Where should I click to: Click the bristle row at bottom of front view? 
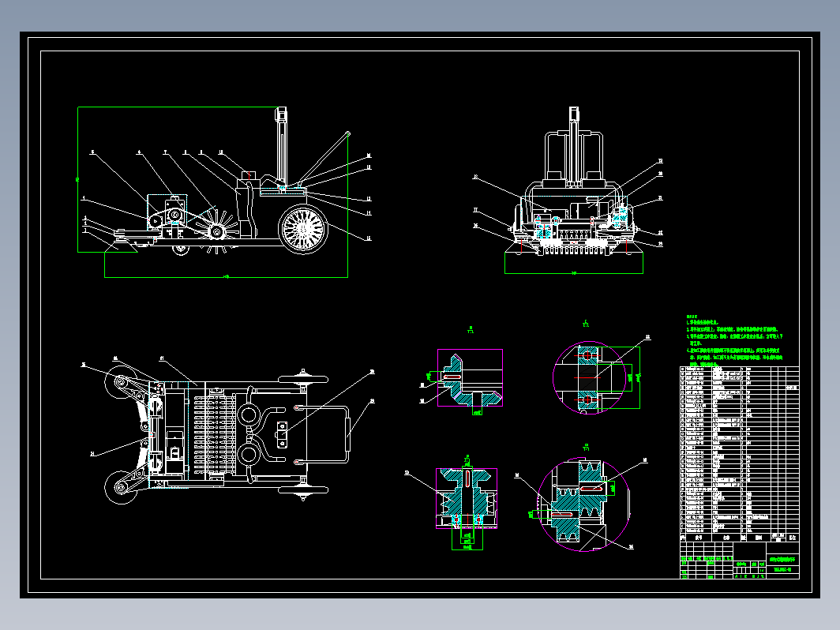click(x=574, y=249)
